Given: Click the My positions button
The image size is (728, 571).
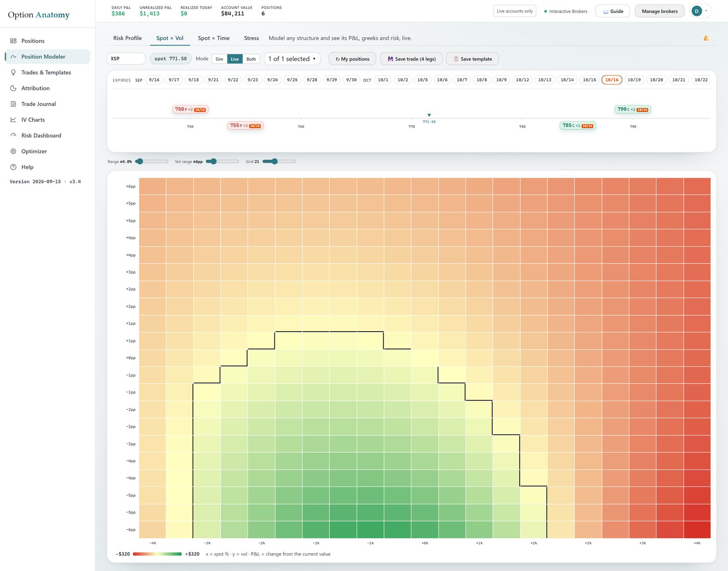Looking at the screenshot, I should pyautogui.click(x=353, y=59).
